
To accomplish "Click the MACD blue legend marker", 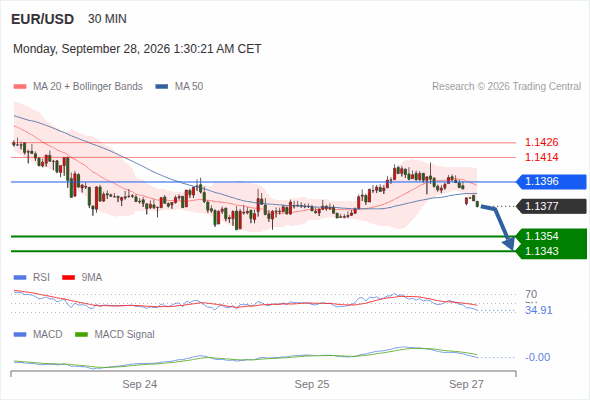I will pyautogui.click(x=20, y=335).
